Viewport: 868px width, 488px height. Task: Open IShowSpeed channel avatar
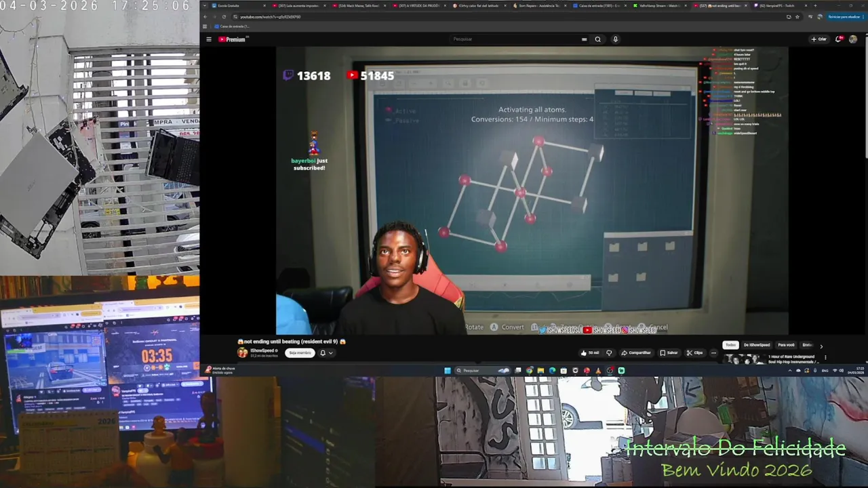click(x=242, y=352)
